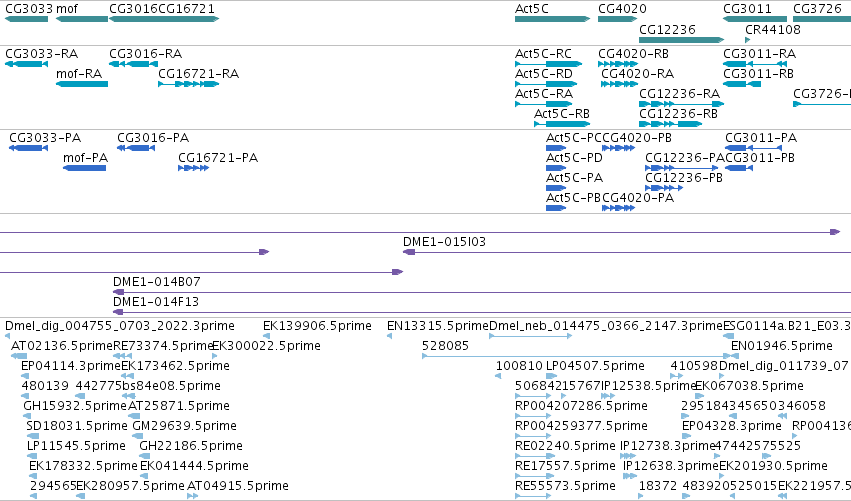Click the mof gene glyph
Viewport: 851px width, 501px height.
[x=82, y=19]
